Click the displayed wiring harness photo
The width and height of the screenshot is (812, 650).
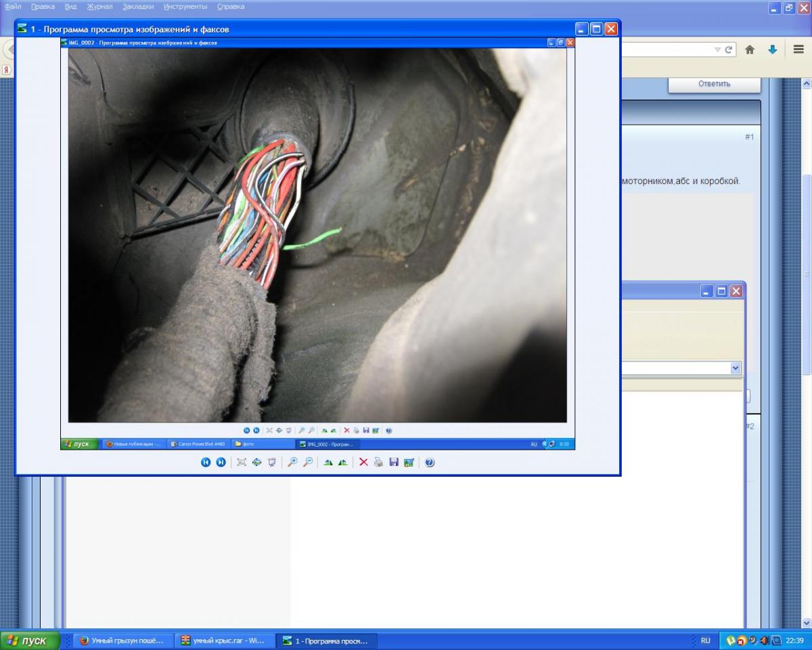[x=317, y=235]
